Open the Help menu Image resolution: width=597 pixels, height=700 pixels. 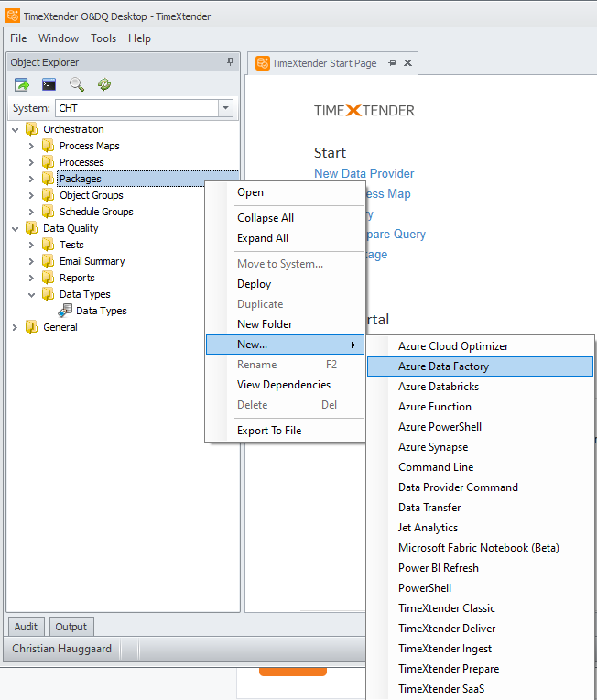coord(140,38)
